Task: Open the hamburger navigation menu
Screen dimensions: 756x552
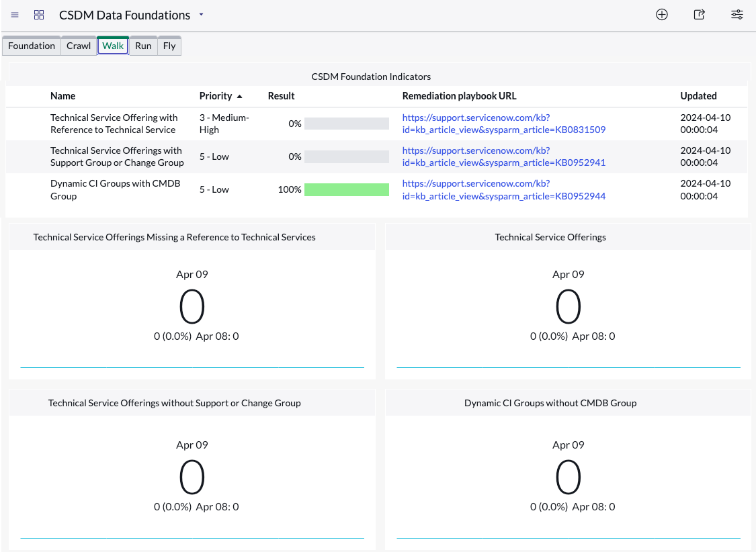Action: (15, 15)
